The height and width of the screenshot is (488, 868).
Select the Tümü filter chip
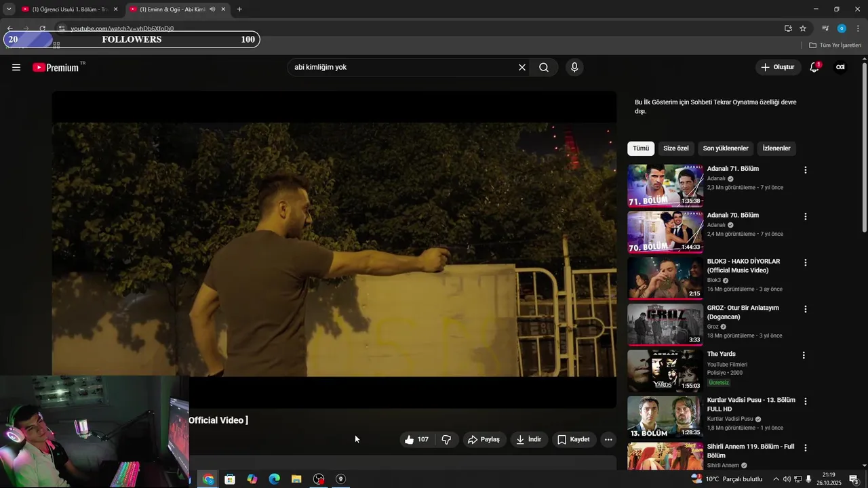point(641,148)
